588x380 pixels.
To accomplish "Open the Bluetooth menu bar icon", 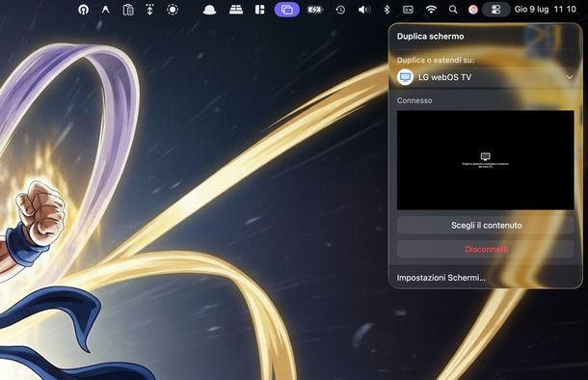I will 387,10.
